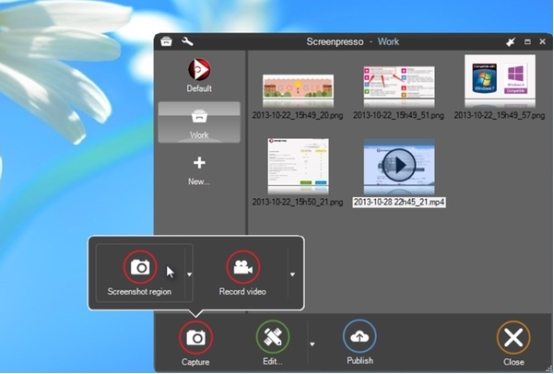Viewport: 554px width, 374px height.
Task: Open the Edit pencil-and-ruler tool
Action: [x=272, y=337]
